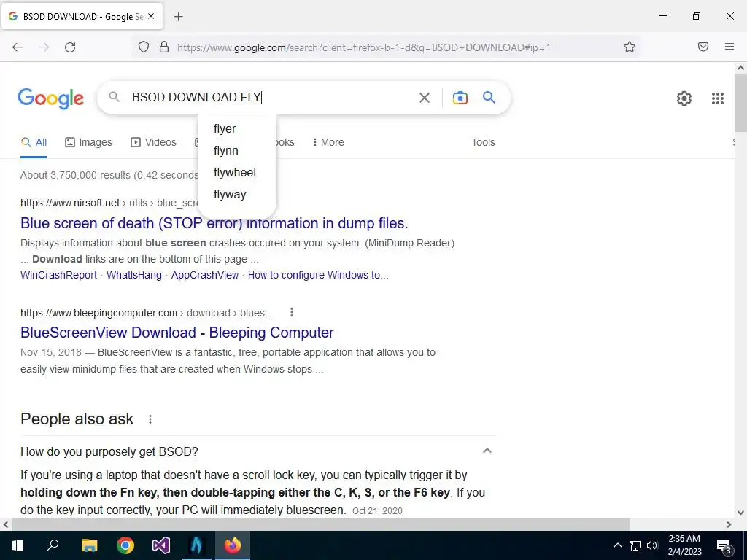747x560 pixels.
Task: Focus the browser address bar URL
Action: [x=363, y=47]
